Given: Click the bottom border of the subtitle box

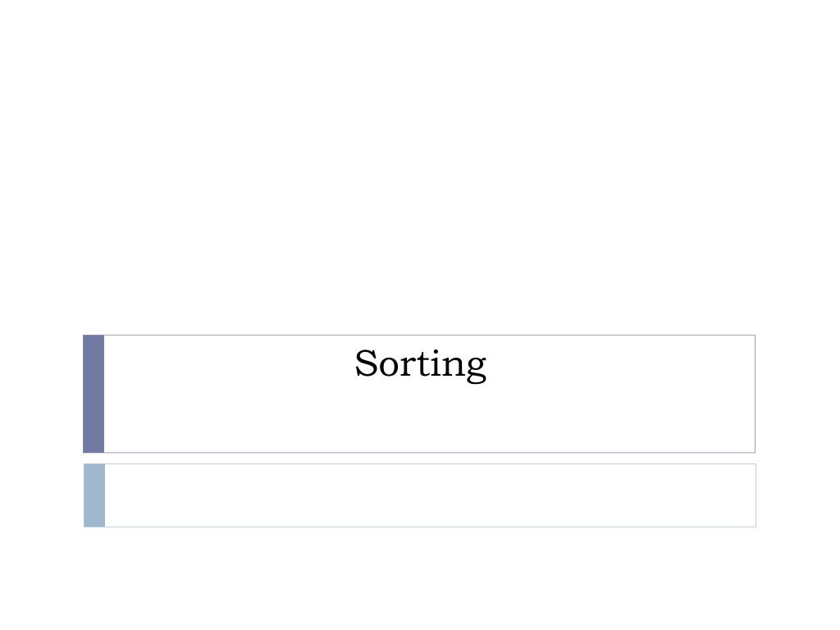Looking at the screenshot, I should (x=430, y=527).
